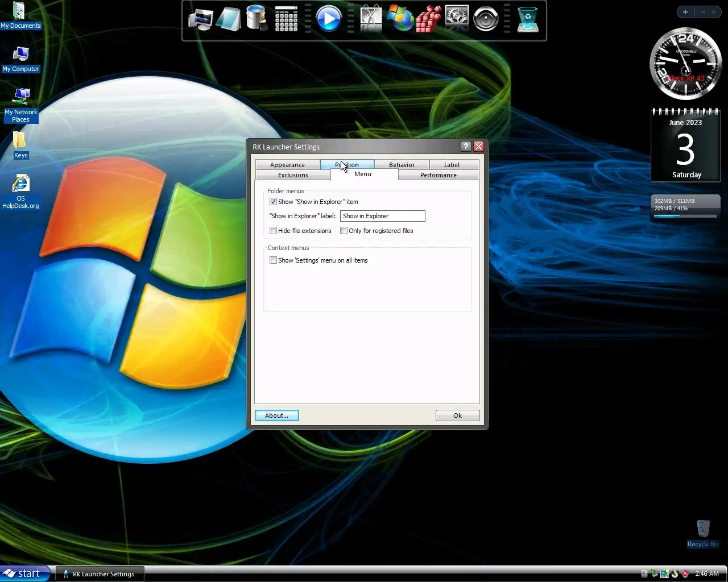Launch the Calculator from the dock
The height and width of the screenshot is (582, 728).
[x=286, y=19]
